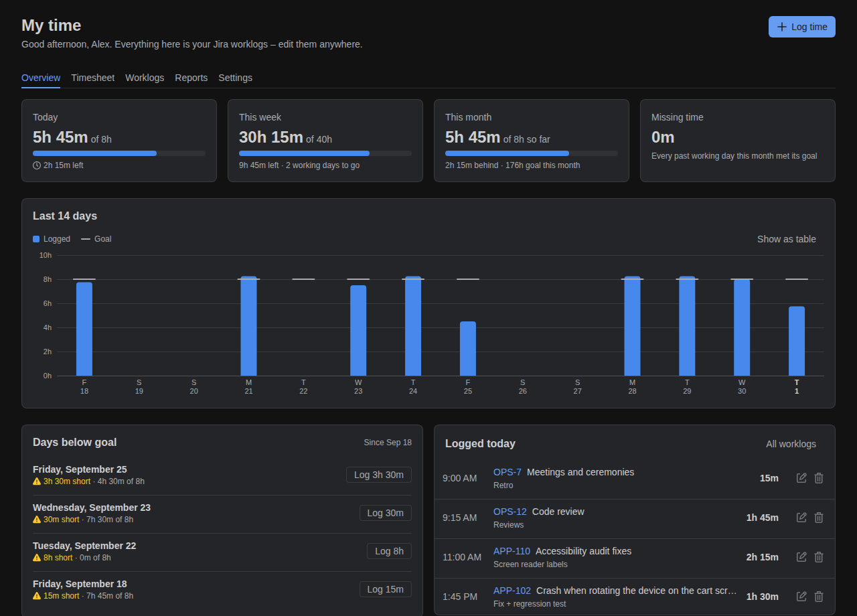Click the chart bar for Wednesday 23

358,331
